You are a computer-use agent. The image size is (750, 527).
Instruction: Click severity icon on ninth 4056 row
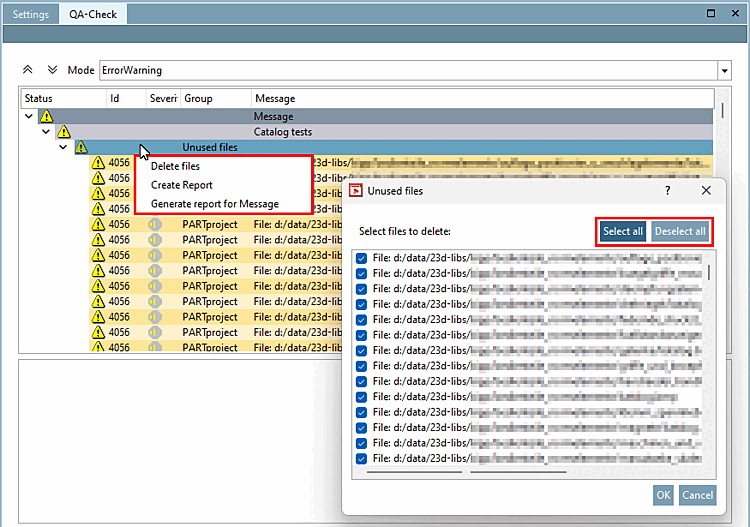coord(154,286)
